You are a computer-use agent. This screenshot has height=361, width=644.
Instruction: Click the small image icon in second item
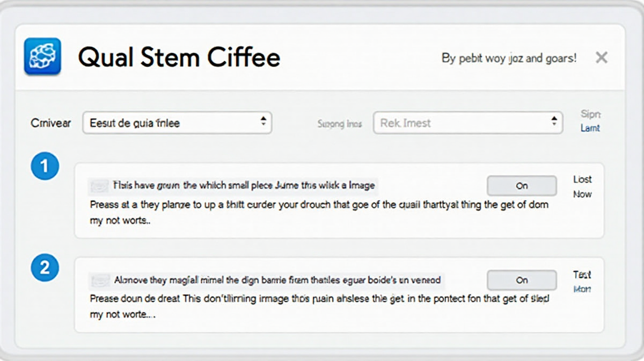(100, 280)
